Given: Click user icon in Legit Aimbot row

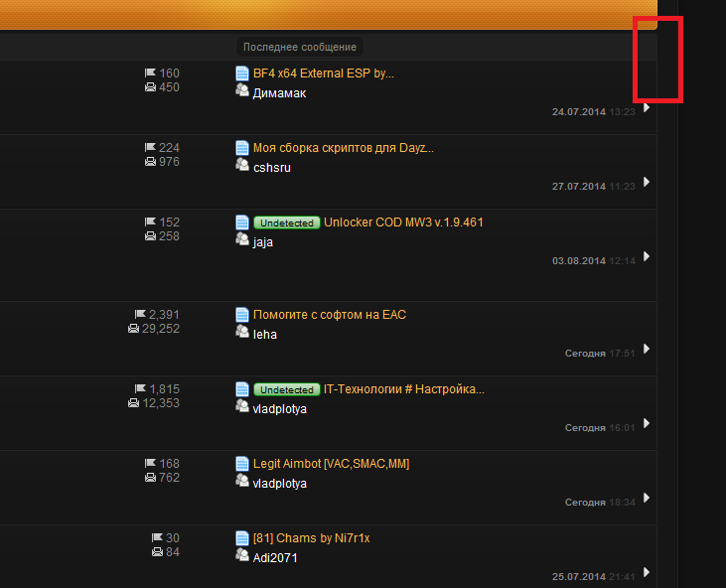Looking at the screenshot, I should [x=242, y=481].
